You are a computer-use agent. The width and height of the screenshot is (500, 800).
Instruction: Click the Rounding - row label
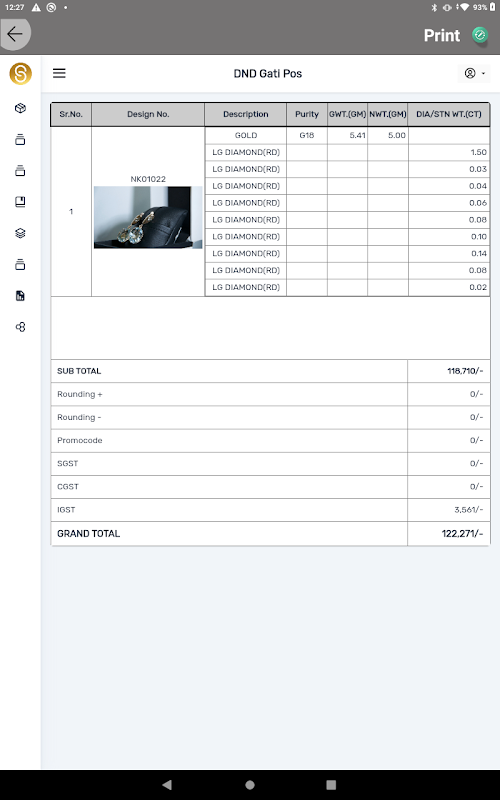(x=79, y=417)
